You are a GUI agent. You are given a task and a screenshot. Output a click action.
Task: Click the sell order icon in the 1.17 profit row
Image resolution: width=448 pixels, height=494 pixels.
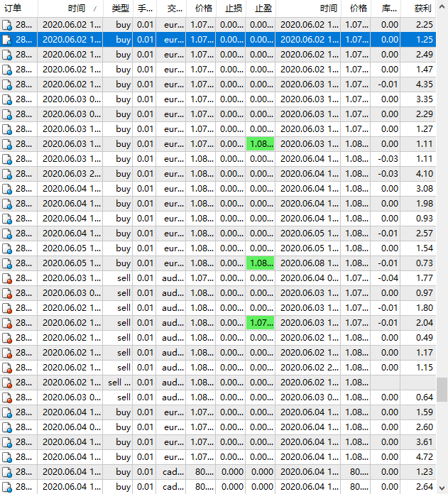tap(7, 353)
